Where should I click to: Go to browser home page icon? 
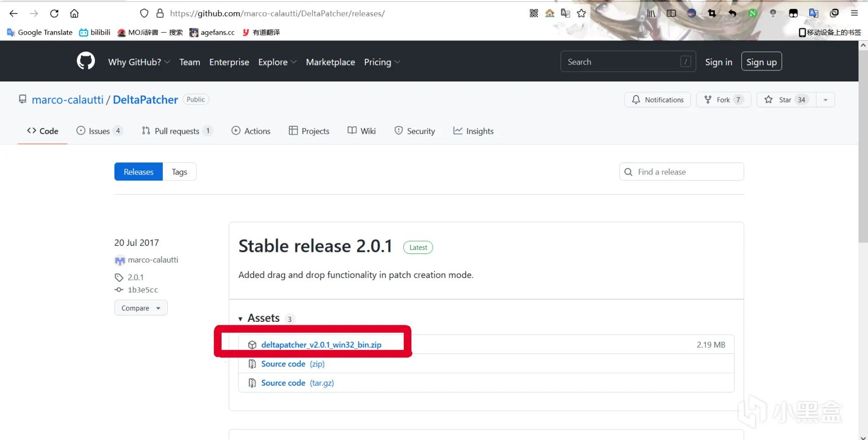click(74, 14)
